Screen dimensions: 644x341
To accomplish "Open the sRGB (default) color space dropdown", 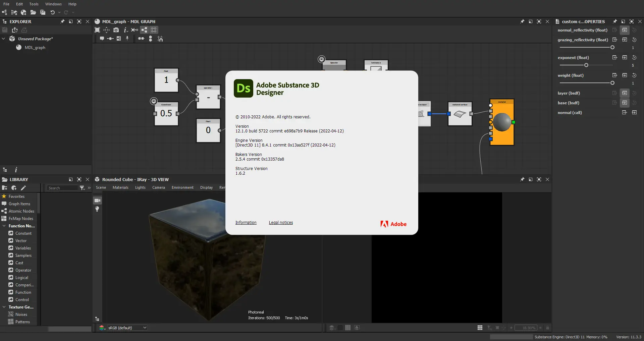I will coord(128,328).
